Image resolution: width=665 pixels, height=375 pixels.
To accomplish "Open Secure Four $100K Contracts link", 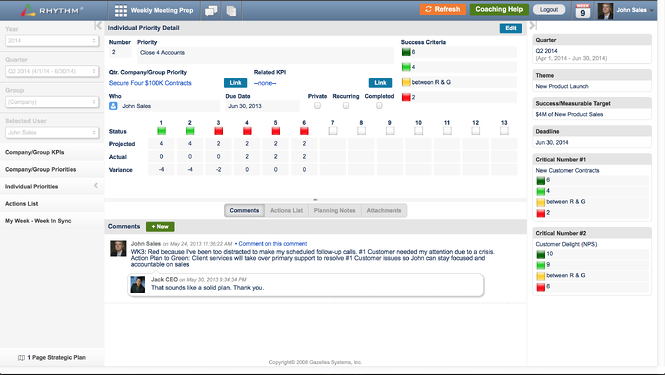I will point(150,83).
